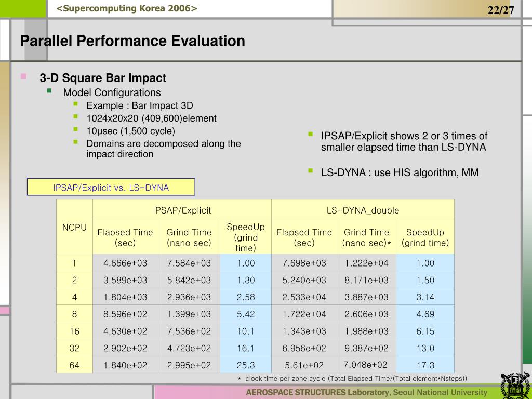Image resolution: width=532 pixels, height=399 pixels.
Task: Click 'Domains are decomposed along the impact direction'
Action: tap(164, 149)
